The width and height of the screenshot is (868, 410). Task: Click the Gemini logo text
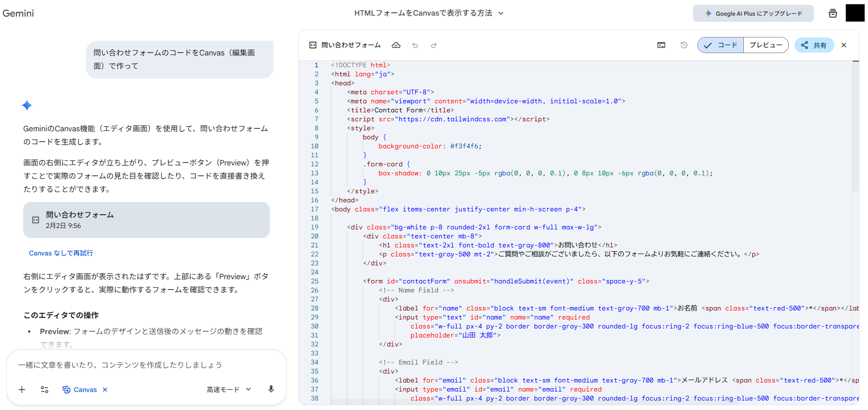pos(18,13)
